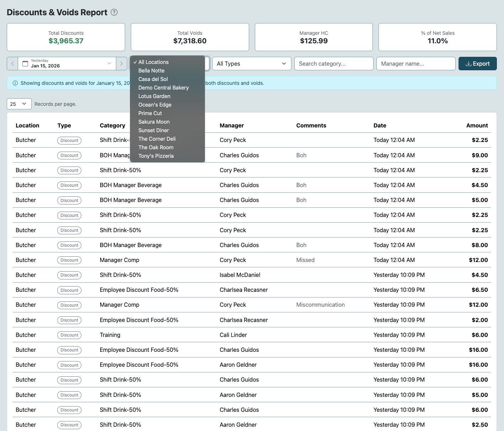Open the All Types dropdown
The height and width of the screenshot is (431, 504).
point(251,64)
